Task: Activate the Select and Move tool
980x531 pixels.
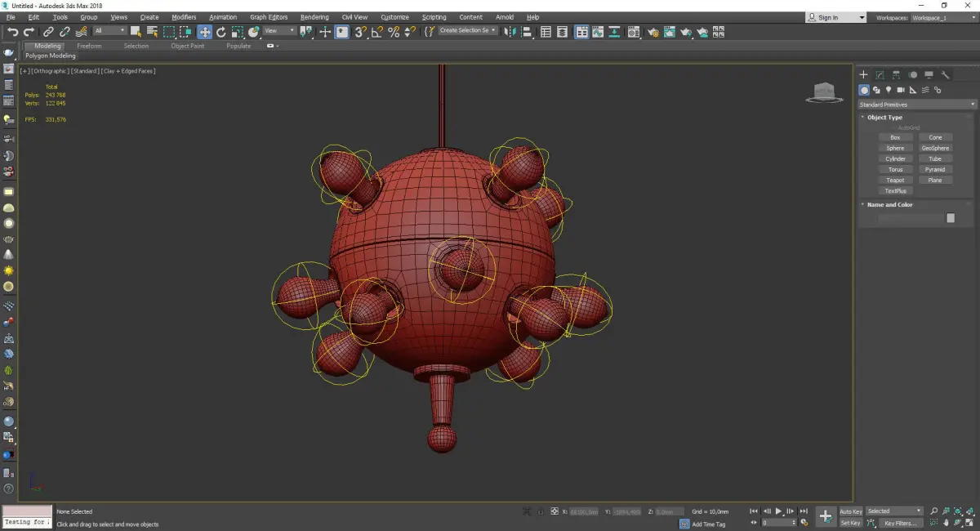Action: point(204,32)
